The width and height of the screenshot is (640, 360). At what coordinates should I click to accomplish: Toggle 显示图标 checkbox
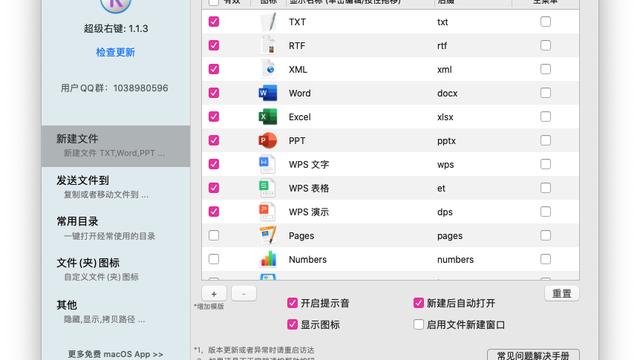click(x=292, y=324)
